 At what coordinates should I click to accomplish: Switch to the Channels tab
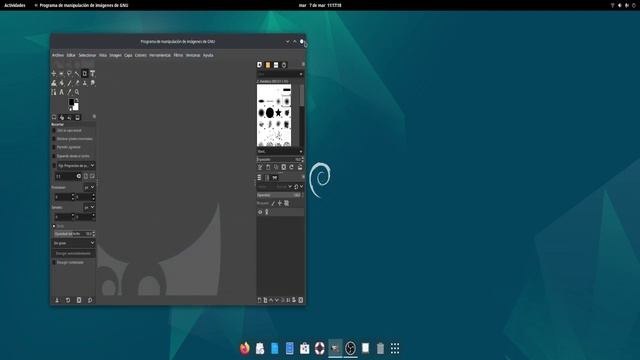pos(267,178)
